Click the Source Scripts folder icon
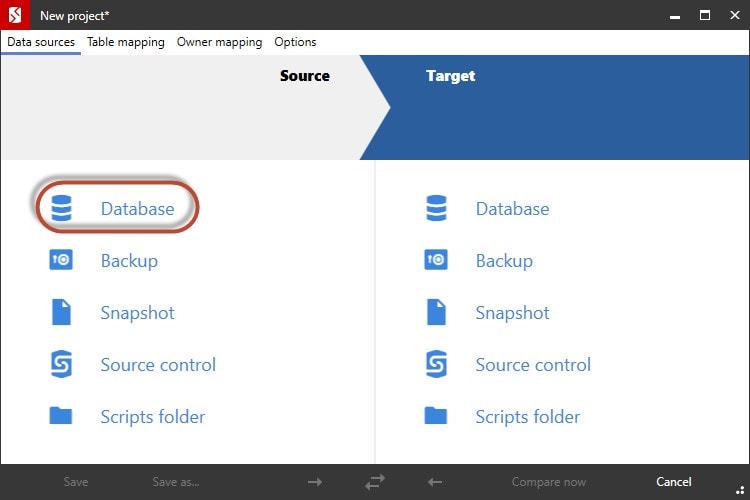This screenshot has width=750, height=500. [x=61, y=415]
